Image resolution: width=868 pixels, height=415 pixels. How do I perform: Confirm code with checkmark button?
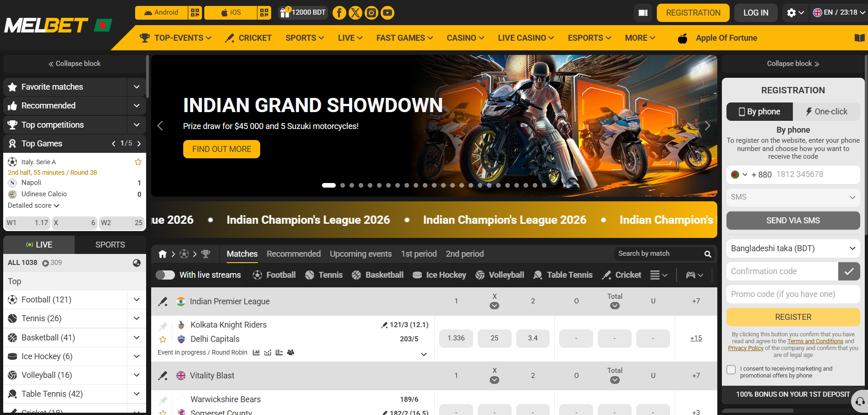pyautogui.click(x=849, y=271)
